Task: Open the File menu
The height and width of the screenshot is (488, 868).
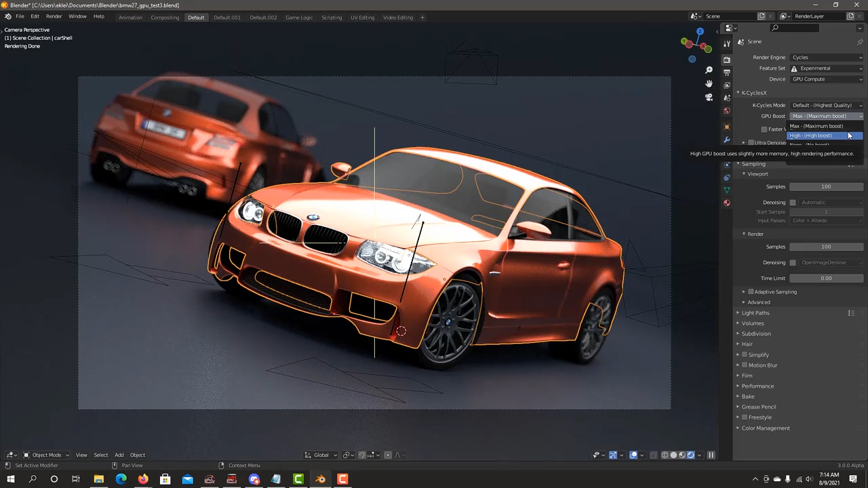Action: pos(20,17)
